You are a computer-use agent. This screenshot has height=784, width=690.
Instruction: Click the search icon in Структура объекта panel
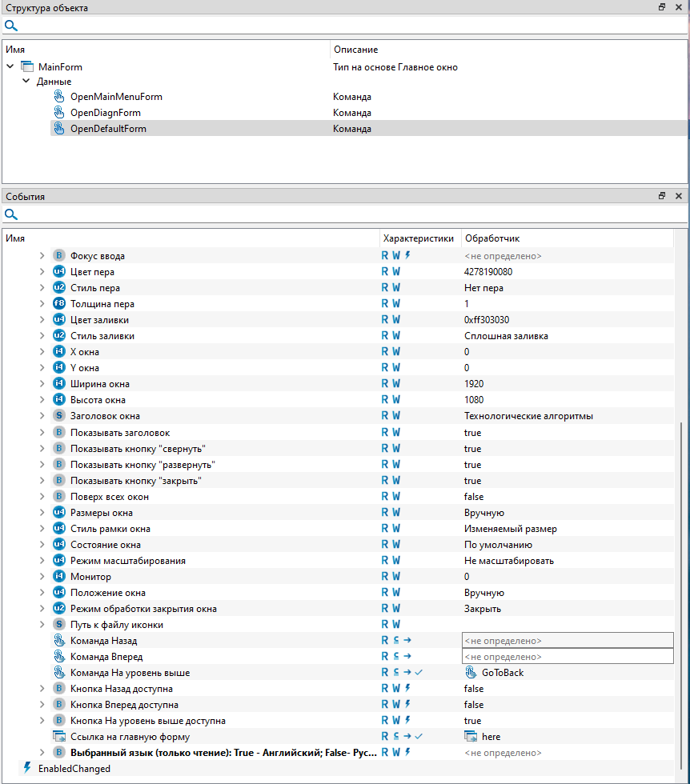pos(10,26)
